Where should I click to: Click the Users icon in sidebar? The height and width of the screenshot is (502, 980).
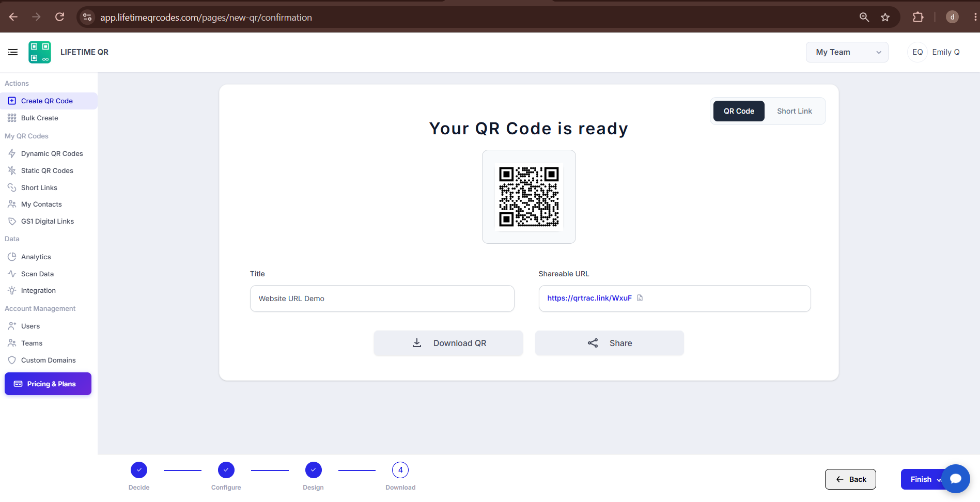coord(12,326)
